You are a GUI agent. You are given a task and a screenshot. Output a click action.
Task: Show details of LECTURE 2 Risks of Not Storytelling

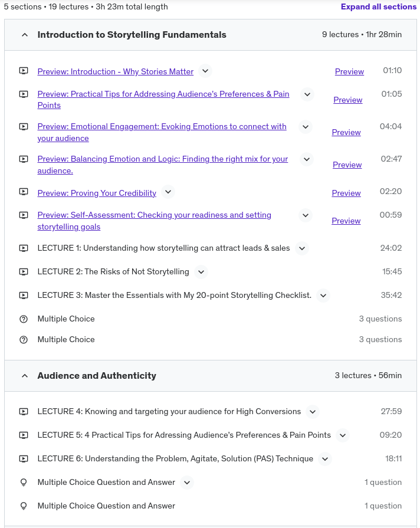[x=201, y=272]
